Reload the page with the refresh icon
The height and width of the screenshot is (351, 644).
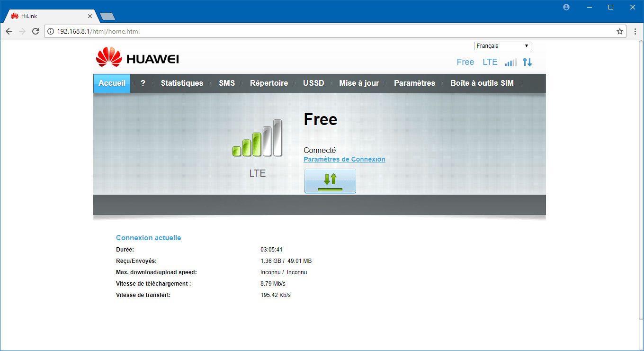tap(36, 31)
